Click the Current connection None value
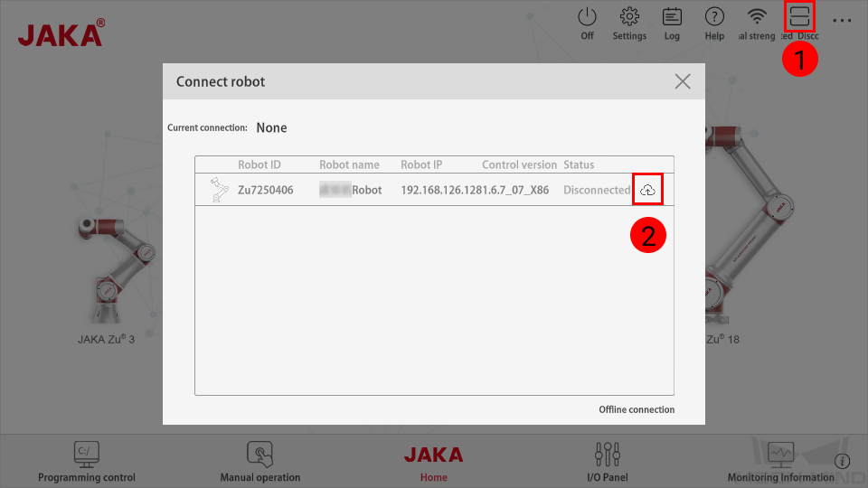Viewport: 868px width, 488px height. [271, 127]
